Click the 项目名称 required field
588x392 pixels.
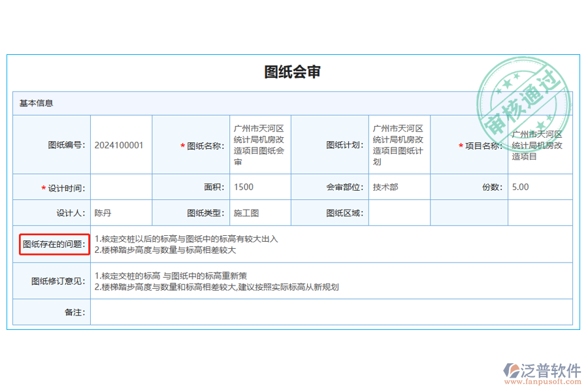tap(536, 145)
